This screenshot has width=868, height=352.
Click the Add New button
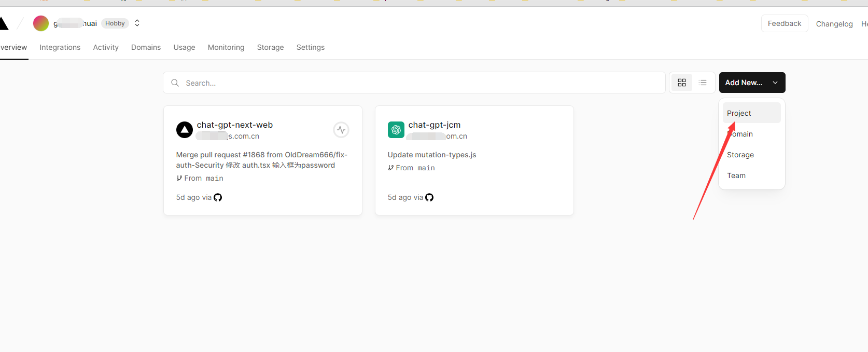coord(752,83)
